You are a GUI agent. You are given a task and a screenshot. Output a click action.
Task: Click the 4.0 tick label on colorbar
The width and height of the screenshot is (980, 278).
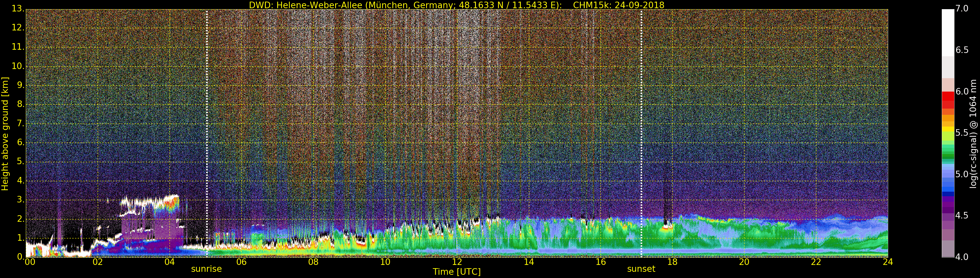coord(962,257)
